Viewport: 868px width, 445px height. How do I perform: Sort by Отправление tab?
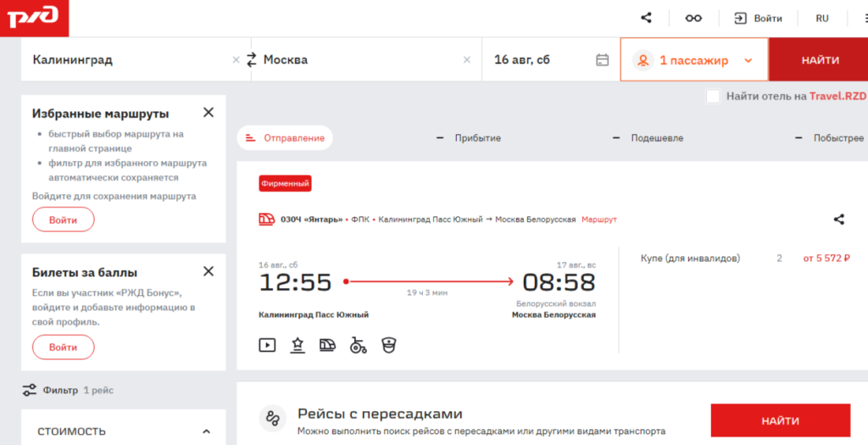coord(285,138)
